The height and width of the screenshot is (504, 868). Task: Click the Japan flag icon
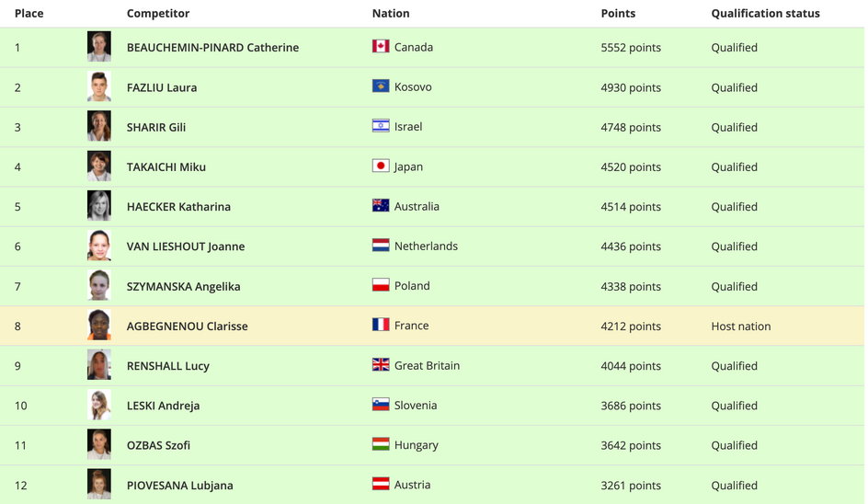[381, 166]
